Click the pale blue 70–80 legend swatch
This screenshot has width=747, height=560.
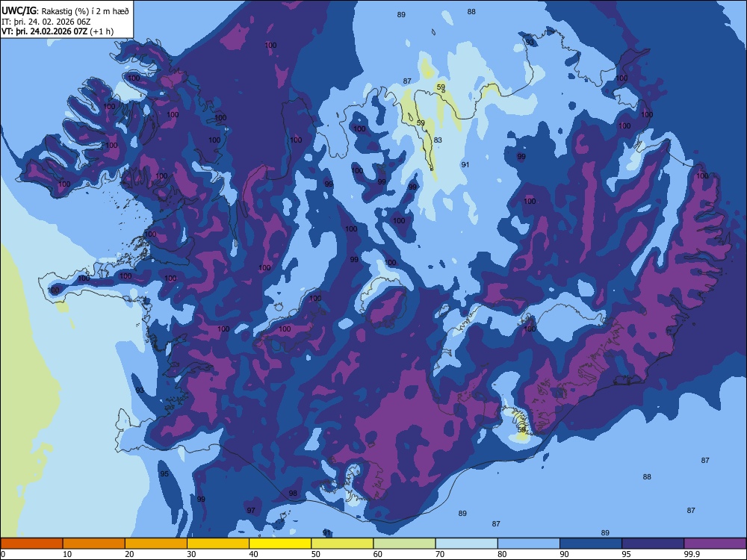coord(466,544)
